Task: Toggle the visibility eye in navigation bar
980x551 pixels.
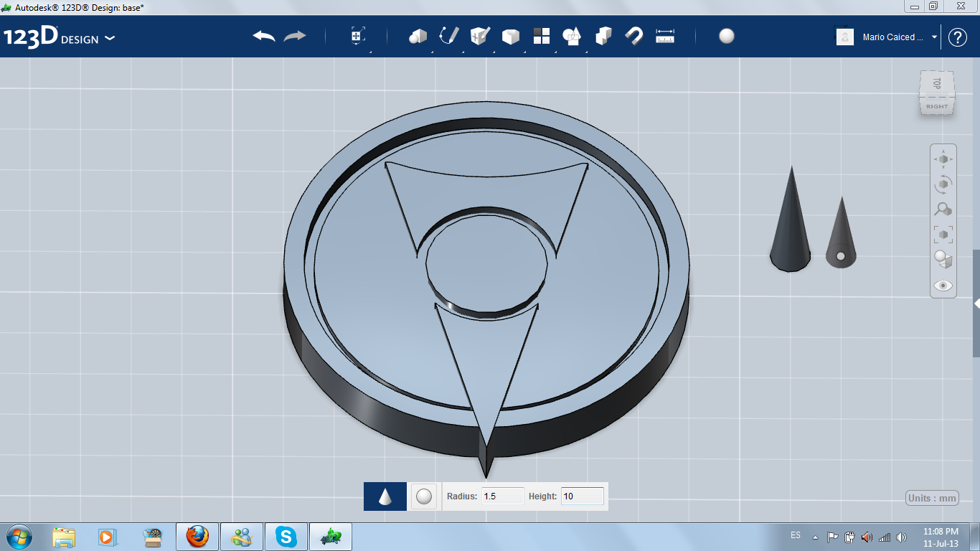Action: (x=943, y=286)
